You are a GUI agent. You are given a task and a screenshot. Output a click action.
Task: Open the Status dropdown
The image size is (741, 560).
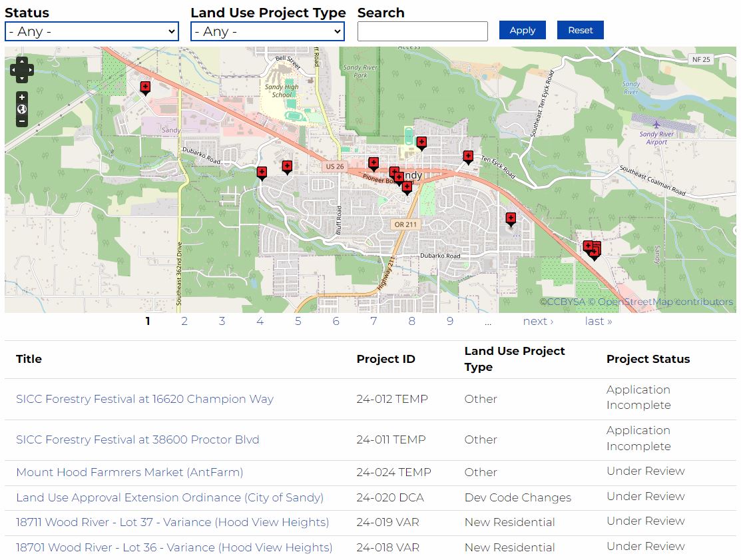[x=92, y=31]
